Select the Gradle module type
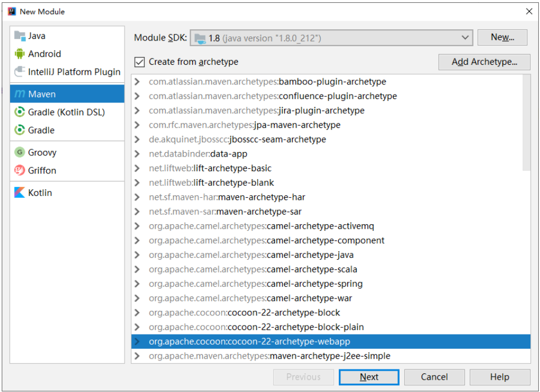The image size is (540, 392). coord(41,130)
